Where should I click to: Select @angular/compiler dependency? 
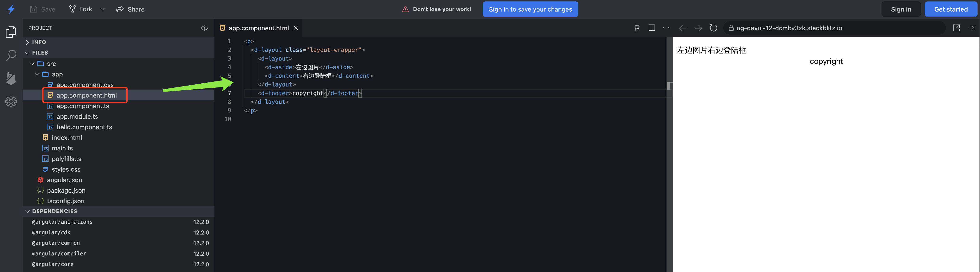click(x=118, y=254)
